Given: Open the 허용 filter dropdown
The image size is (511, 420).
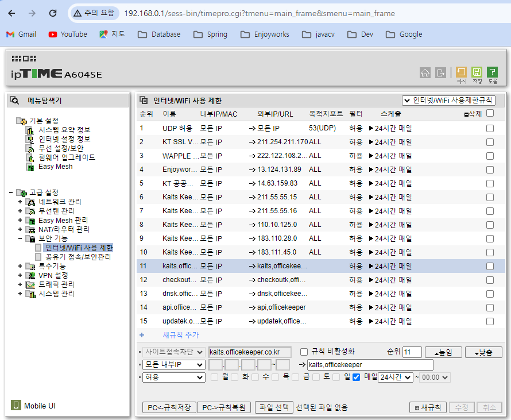Looking at the screenshot, I should [x=174, y=377].
